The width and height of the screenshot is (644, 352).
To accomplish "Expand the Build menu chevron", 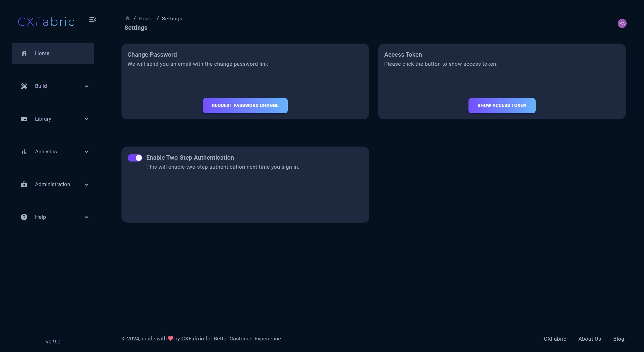I will click(87, 86).
